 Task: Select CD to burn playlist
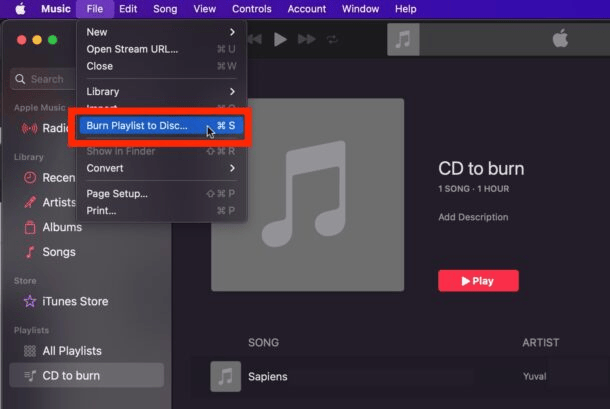86,376
